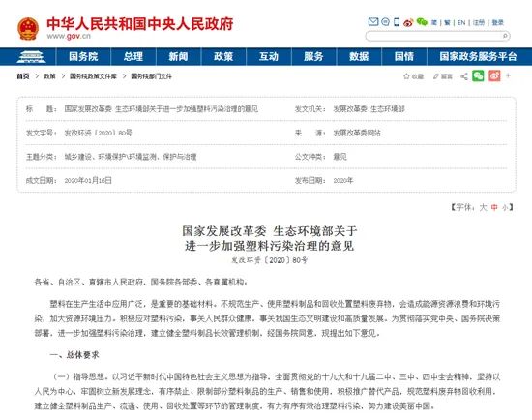
Task: Click the magnifier search icon
Action: tap(505, 36)
